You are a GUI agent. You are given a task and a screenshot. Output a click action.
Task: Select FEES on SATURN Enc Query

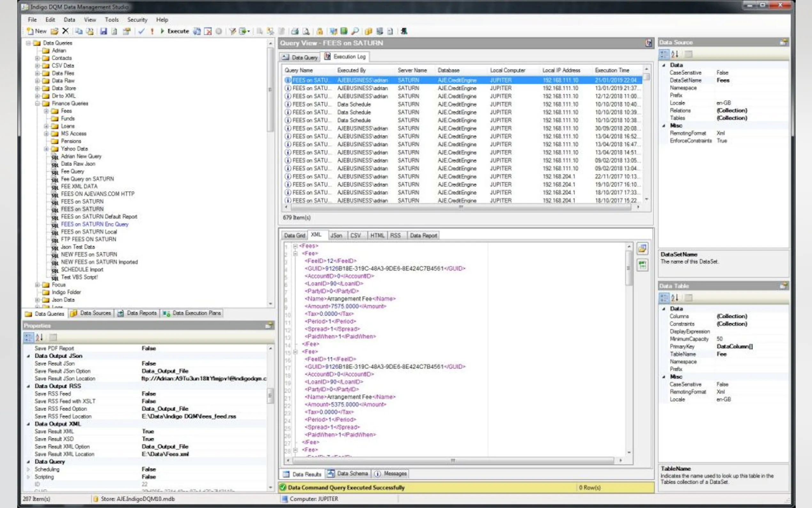94,224
